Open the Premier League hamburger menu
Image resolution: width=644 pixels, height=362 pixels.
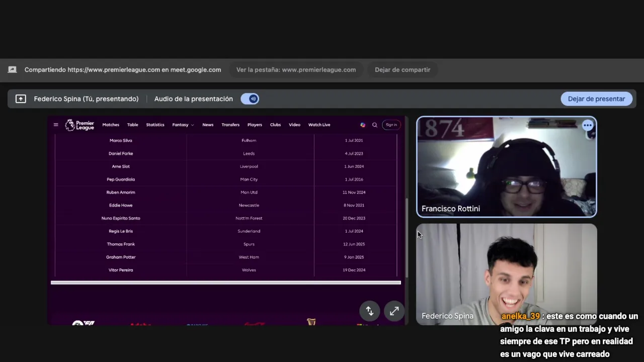coord(56,125)
